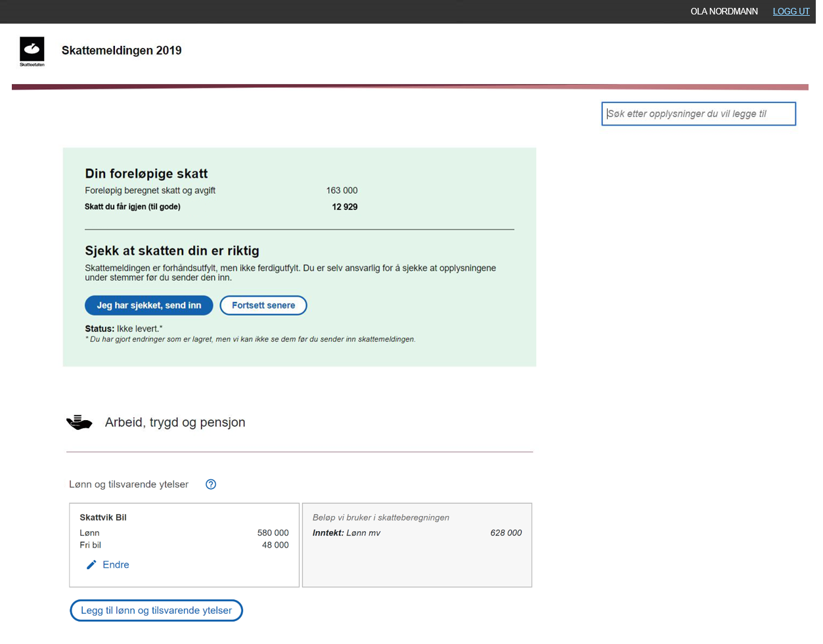
Task: Click the Skattvik Bil employer card
Action: [x=185, y=545]
